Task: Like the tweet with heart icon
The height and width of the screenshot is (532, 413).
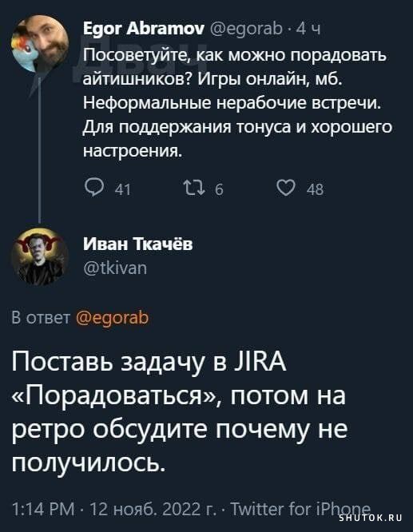Action: pos(286,188)
